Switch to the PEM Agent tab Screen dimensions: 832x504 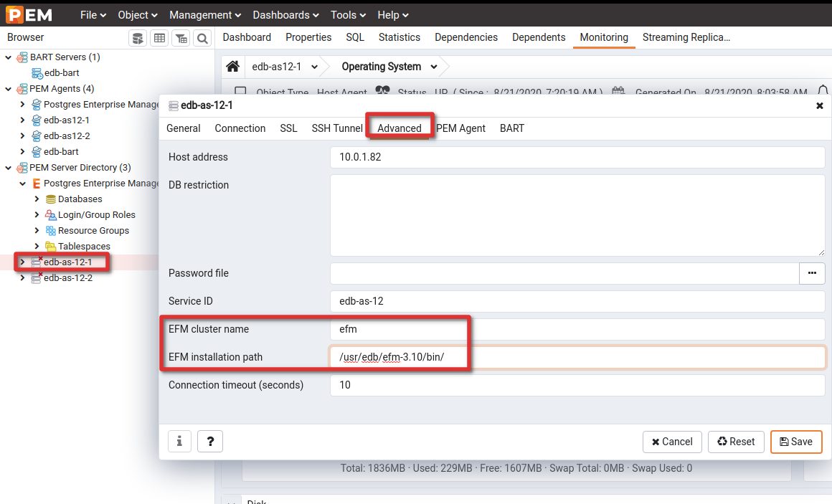[460, 128]
